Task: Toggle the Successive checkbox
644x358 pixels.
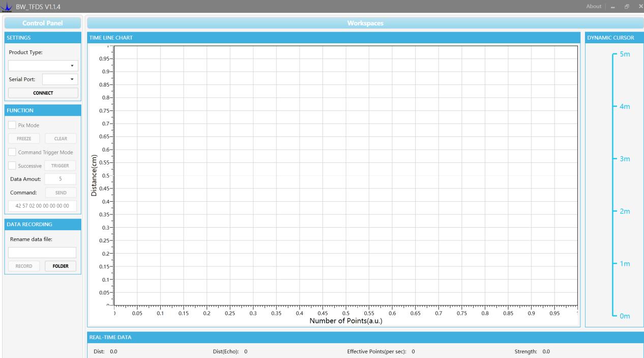Action: [x=12, y=166]
